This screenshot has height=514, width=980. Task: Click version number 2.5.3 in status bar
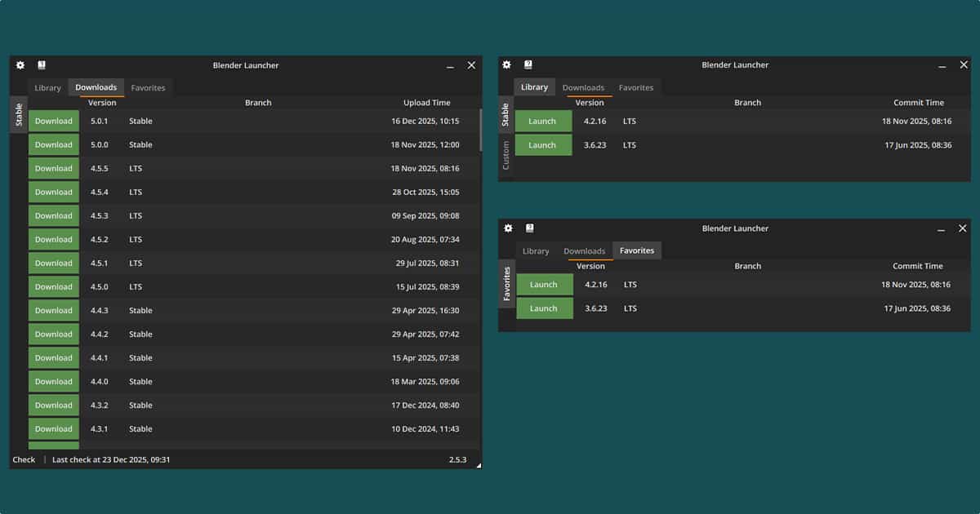pos(457,460)
